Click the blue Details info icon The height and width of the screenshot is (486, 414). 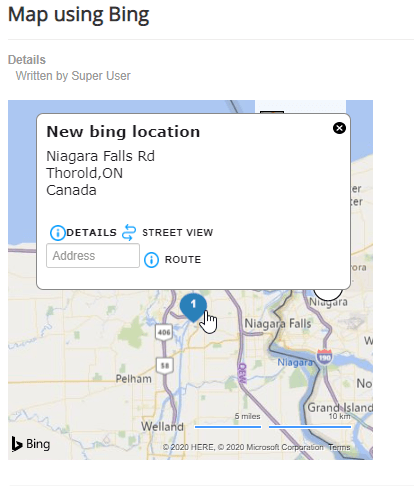57,233
